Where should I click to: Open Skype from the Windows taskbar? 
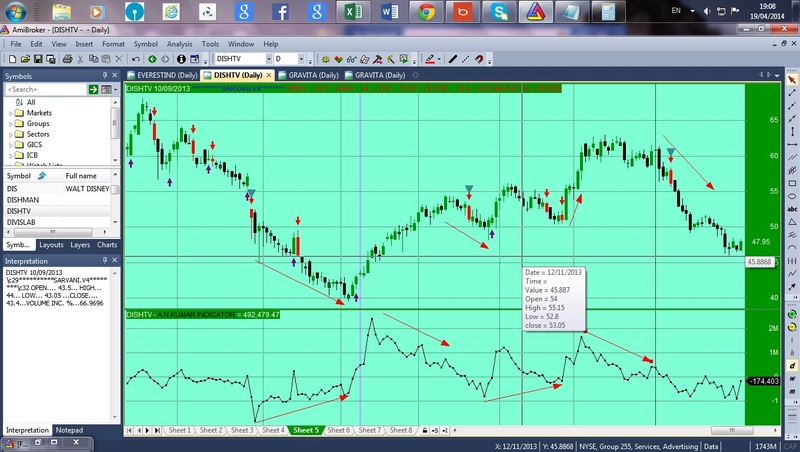(x=498, y=12)
